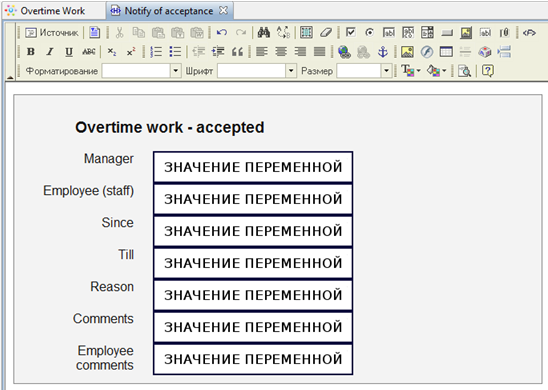Open the help question mark icon
The image size is (548, 390).
[488, 71]
